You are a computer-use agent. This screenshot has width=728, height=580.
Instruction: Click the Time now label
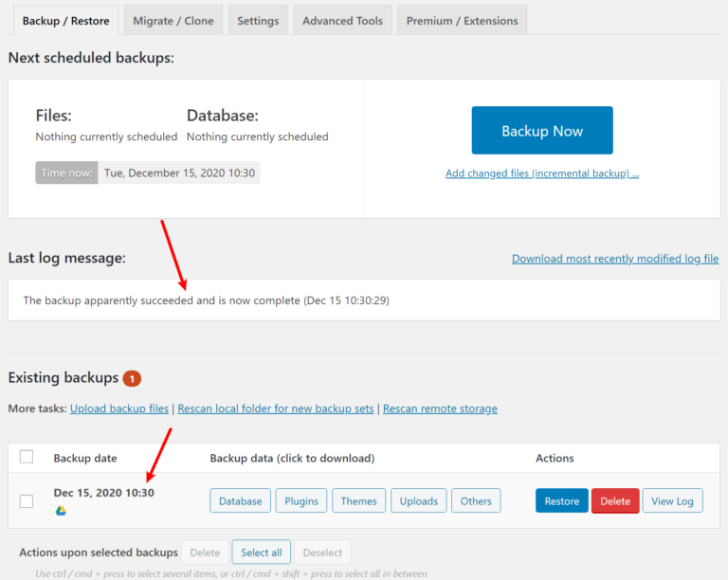pyautogui.click(x=67, y=172)
